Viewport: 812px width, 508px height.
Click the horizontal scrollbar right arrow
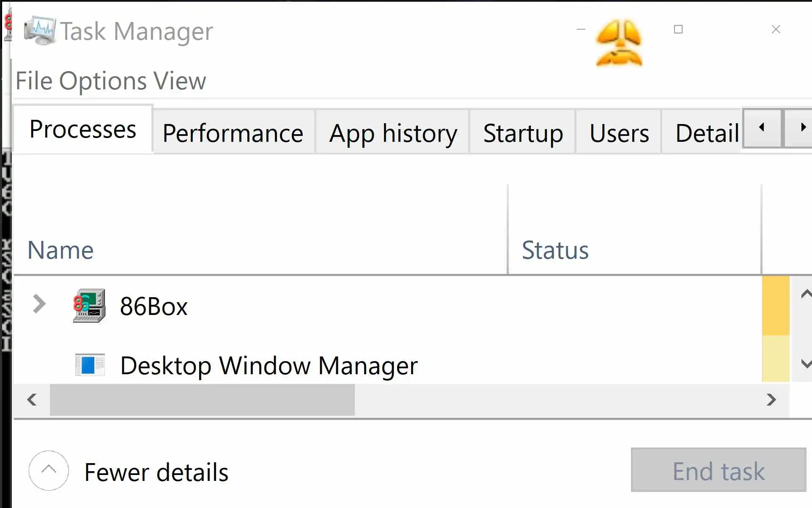pyautogui.click(x=771, y=400)
